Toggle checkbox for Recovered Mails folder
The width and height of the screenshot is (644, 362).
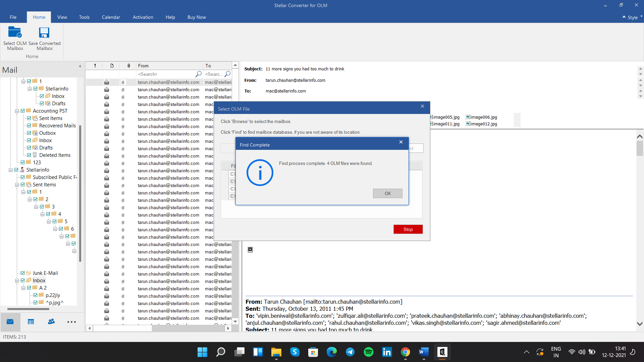point(29,126)
